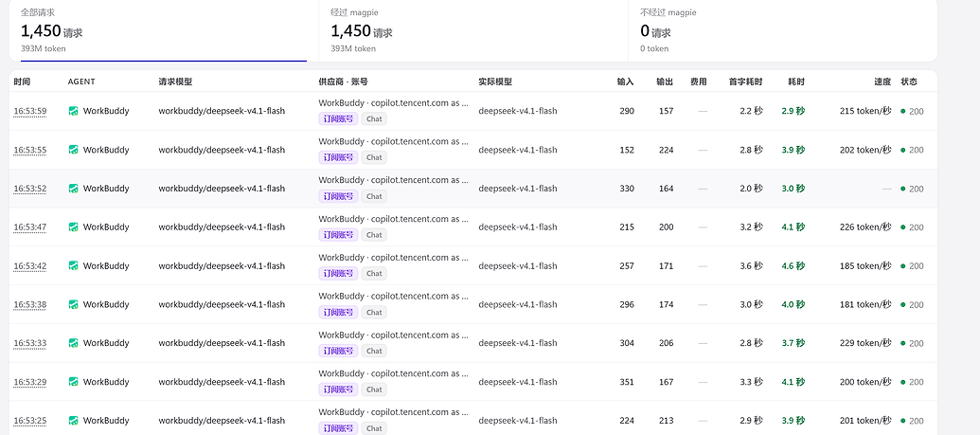Click the WorkBuddy icon in 16:53:38 row
This screenshot has width=980, height=435.
point(73,305)
